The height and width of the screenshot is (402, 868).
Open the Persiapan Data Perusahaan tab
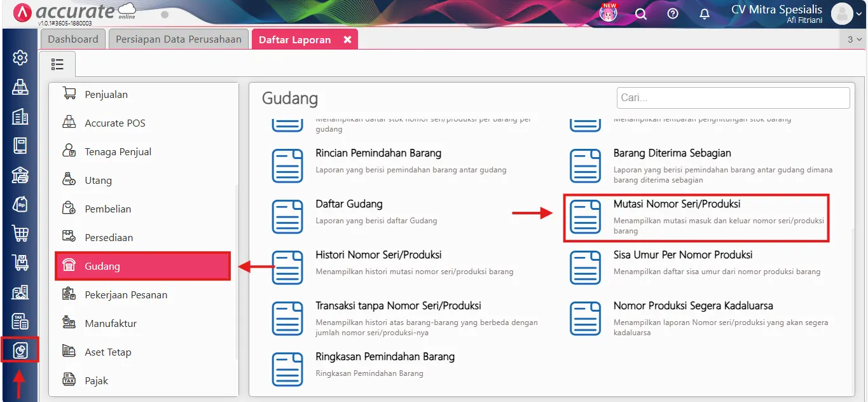click(178, 39)
